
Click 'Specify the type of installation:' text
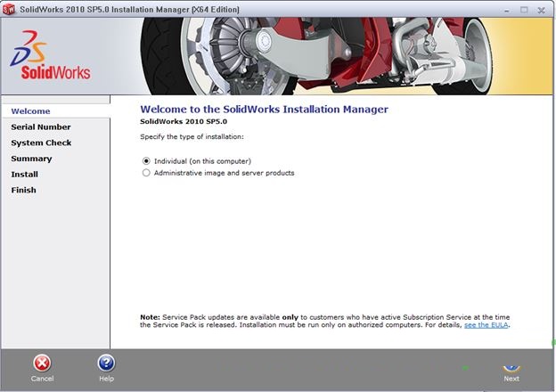[x=192, y=137]
